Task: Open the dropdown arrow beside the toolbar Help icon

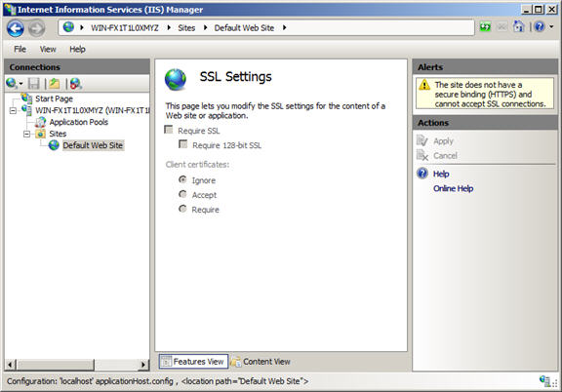Action: pyautogui.click(x=551, y=27)
